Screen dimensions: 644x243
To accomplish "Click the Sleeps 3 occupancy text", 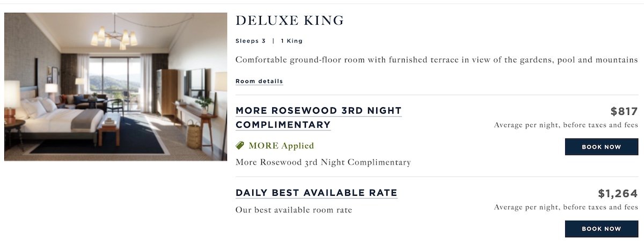I will pos(251,41).
